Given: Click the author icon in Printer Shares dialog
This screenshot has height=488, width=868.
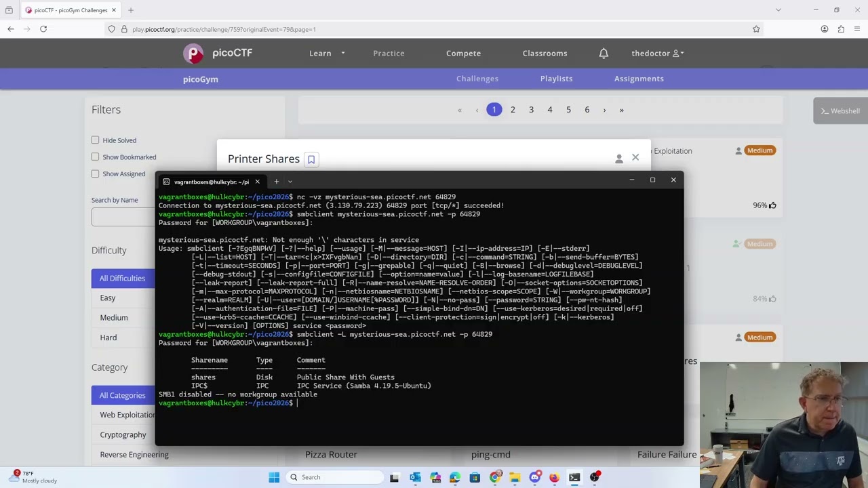Looking at the screenshot, I should tap(618, 159).
